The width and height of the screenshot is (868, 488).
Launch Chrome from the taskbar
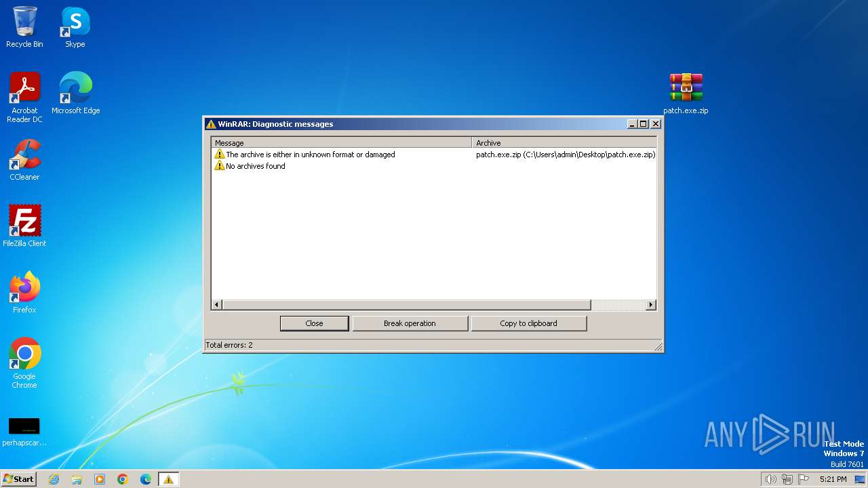point(123,479)
